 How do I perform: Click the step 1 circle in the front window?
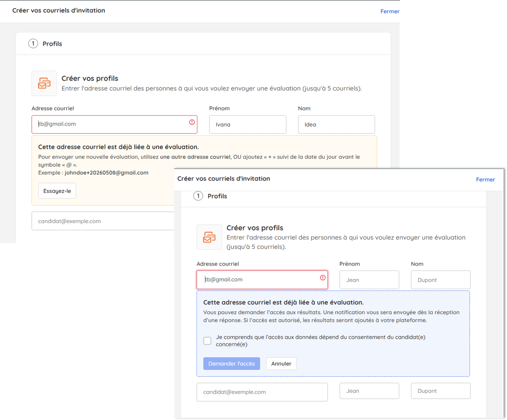coord(198,196)
